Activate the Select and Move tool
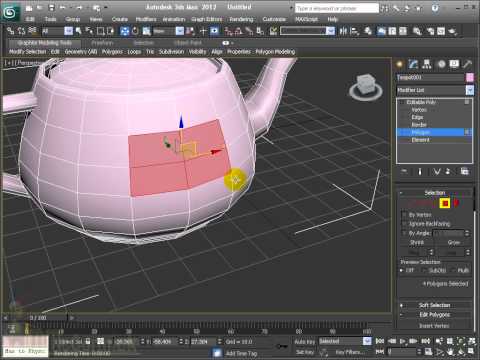Screen dimensions: 480x360 point(124,31)
